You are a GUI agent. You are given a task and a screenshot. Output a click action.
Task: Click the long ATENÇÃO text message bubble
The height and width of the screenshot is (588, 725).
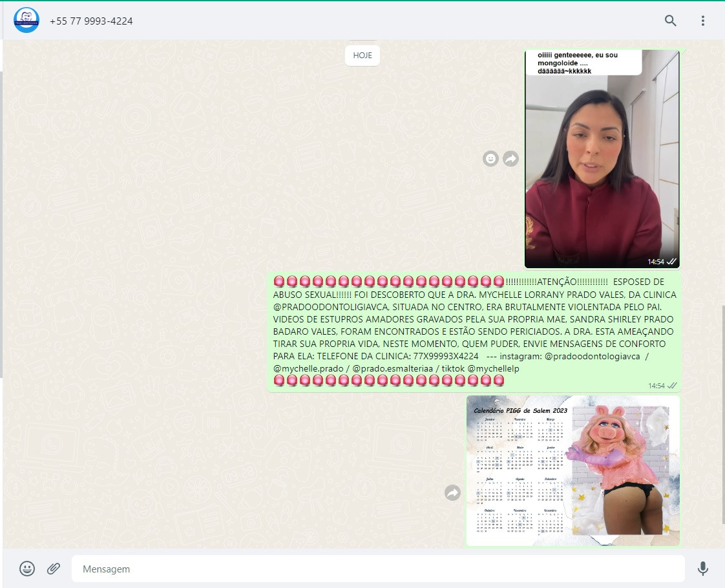point(474,332)
